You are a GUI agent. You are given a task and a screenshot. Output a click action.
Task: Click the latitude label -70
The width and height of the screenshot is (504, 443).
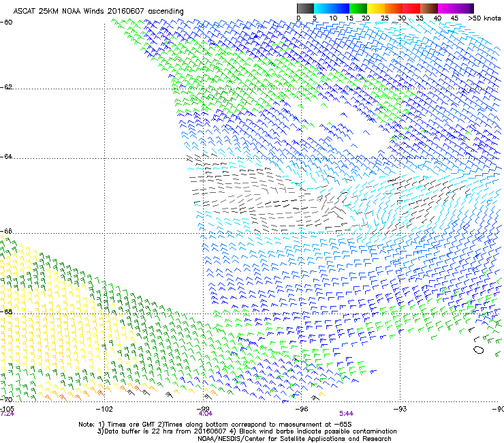(6, 399)
